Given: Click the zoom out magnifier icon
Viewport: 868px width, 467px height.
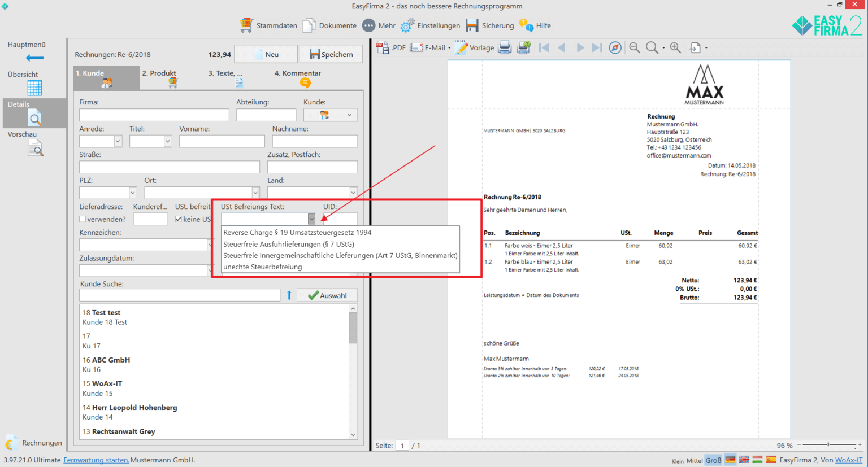Looking at the screenshot, I should point(635,48).
